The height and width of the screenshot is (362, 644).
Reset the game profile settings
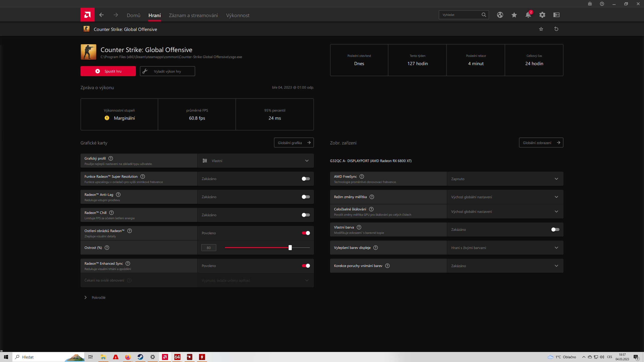point(556,29)
